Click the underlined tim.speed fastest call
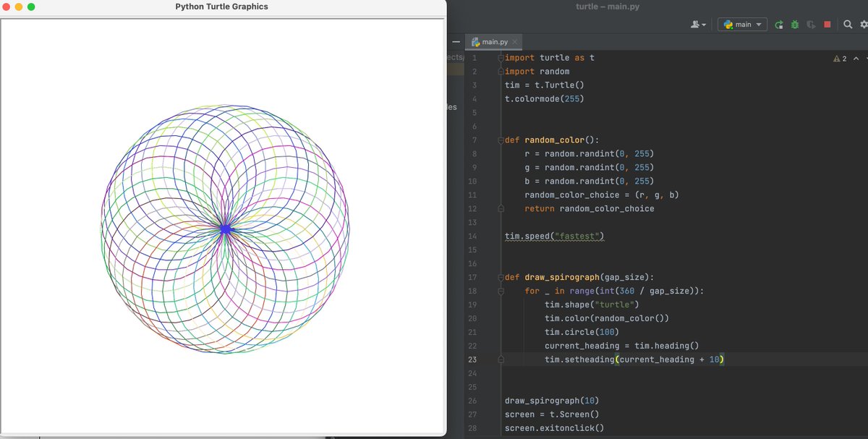Image resolution: width=868 pixels, height=439 pixels. coord(553,236)
